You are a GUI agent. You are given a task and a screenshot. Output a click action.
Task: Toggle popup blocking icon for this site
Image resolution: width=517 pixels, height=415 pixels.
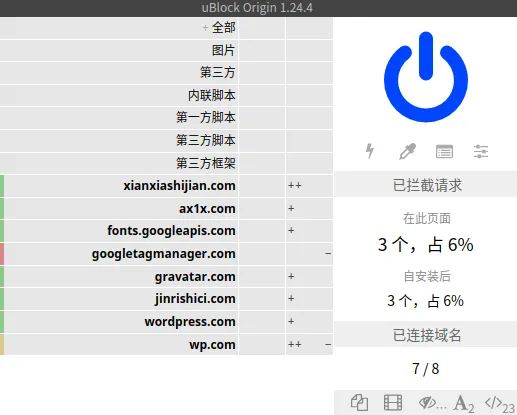(359, 403)
